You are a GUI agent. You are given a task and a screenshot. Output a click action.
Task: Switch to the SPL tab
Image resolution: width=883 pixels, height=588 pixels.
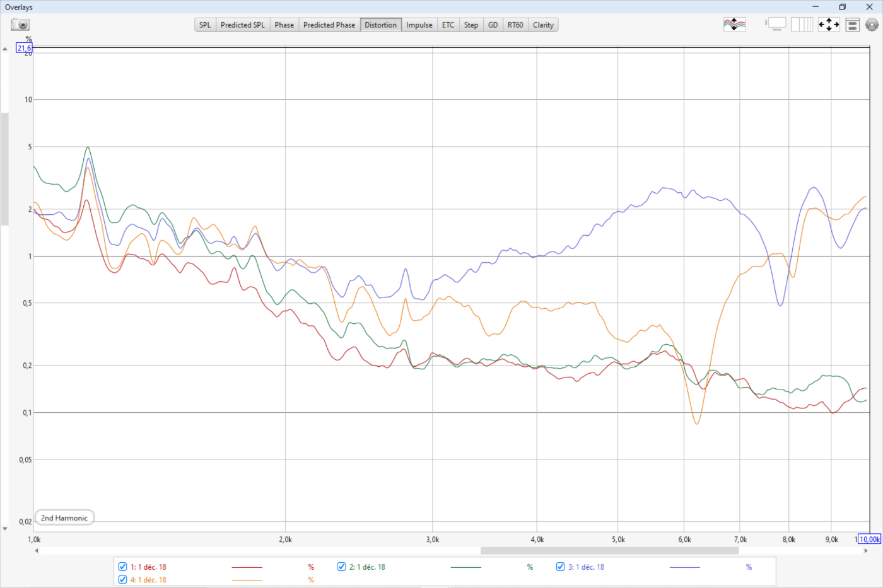pyautogui.click(x=205, y=25)
